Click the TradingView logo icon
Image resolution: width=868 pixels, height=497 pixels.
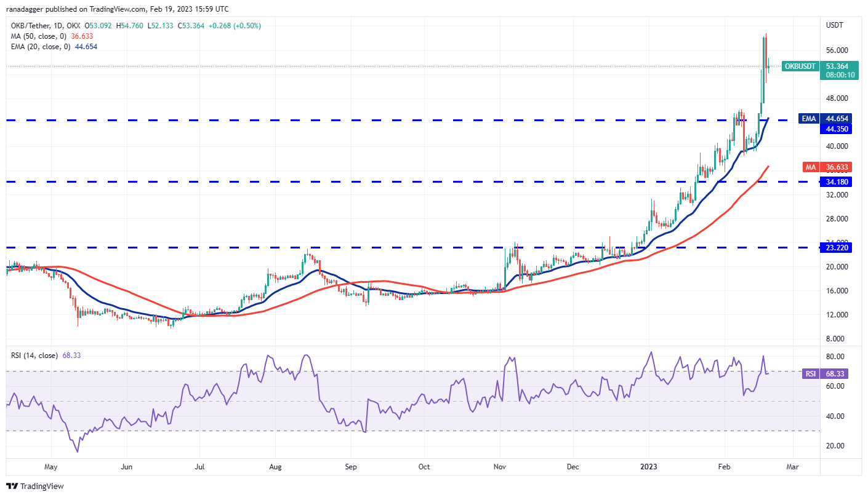(12, 486)
